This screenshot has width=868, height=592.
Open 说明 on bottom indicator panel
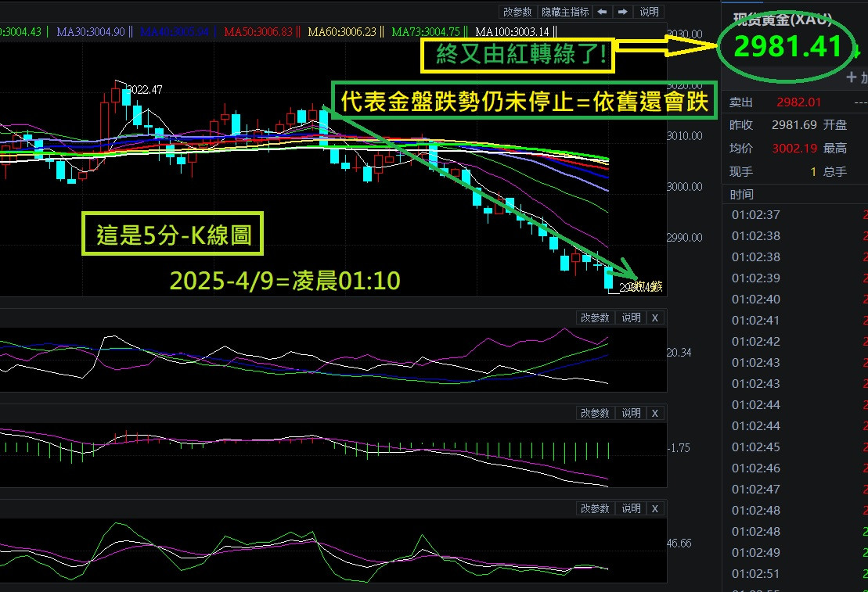point(631,508)
